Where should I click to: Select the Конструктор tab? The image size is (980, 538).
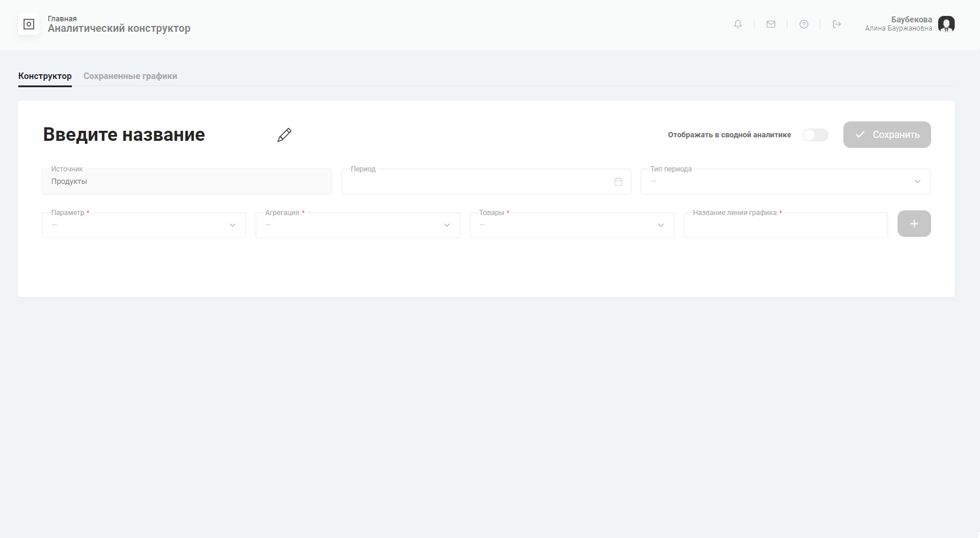pyautogui.click(x=45, y=76)
